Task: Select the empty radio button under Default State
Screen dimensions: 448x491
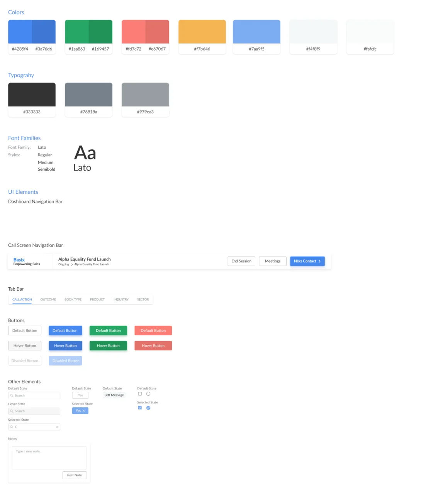Action: (x=148, y=394)
